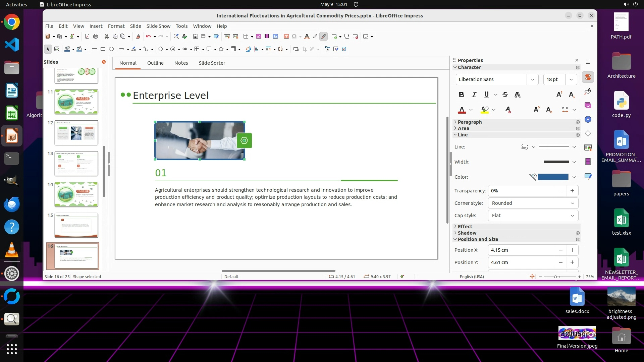Image resolution: width=644 pixels, height=362 pixels.
Task: Open the font size dropdown
Action: [571, 79]
